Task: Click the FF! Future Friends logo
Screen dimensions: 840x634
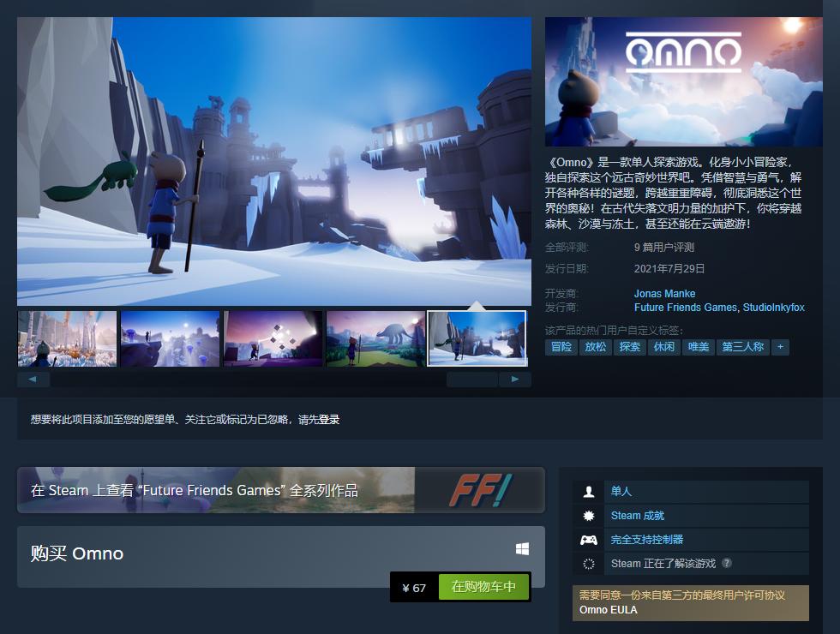Action: point(481,490)
